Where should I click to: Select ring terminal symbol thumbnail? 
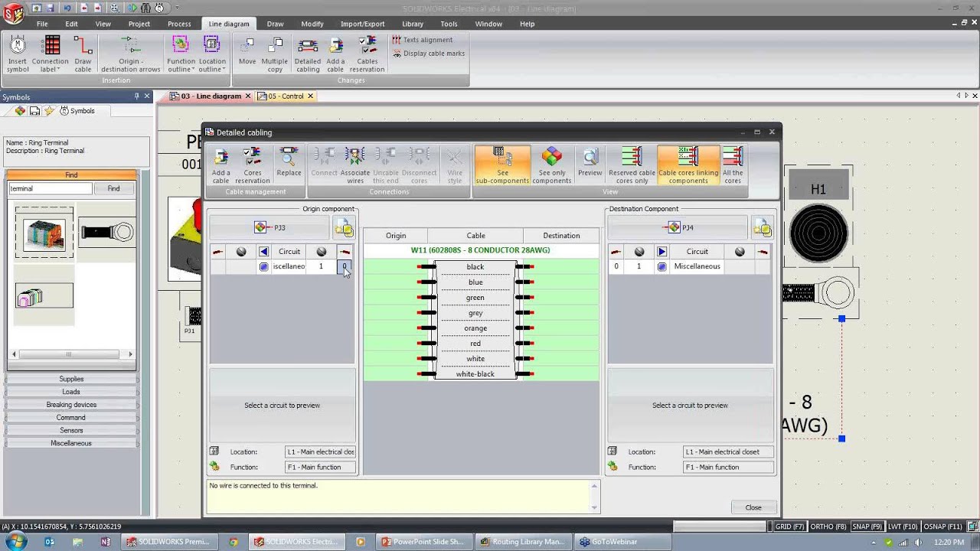click(x=106, y=232)
